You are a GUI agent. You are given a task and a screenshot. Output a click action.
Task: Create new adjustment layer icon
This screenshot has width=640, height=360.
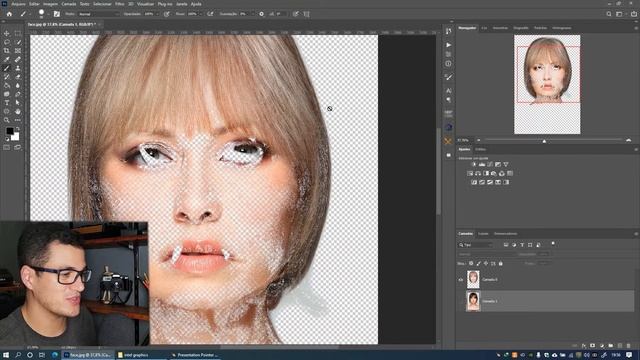click(602, 346)
